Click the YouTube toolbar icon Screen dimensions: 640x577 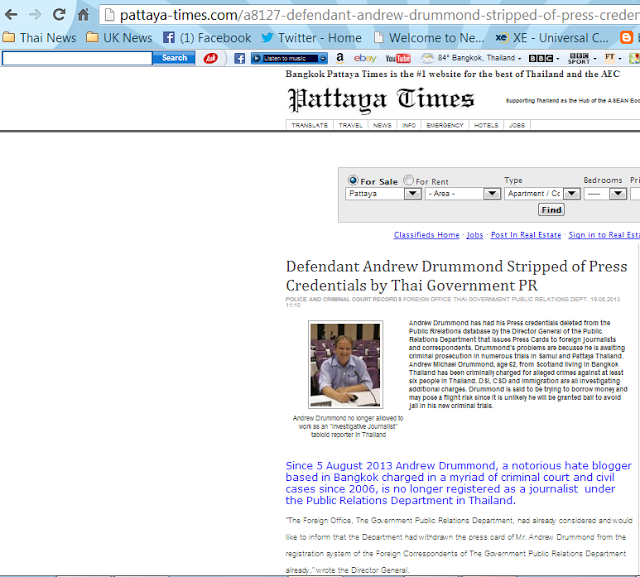coord(398,58)
